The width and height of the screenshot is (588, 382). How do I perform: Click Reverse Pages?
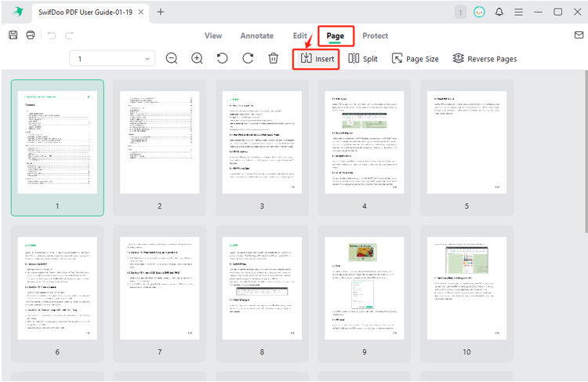coord(485,59)
